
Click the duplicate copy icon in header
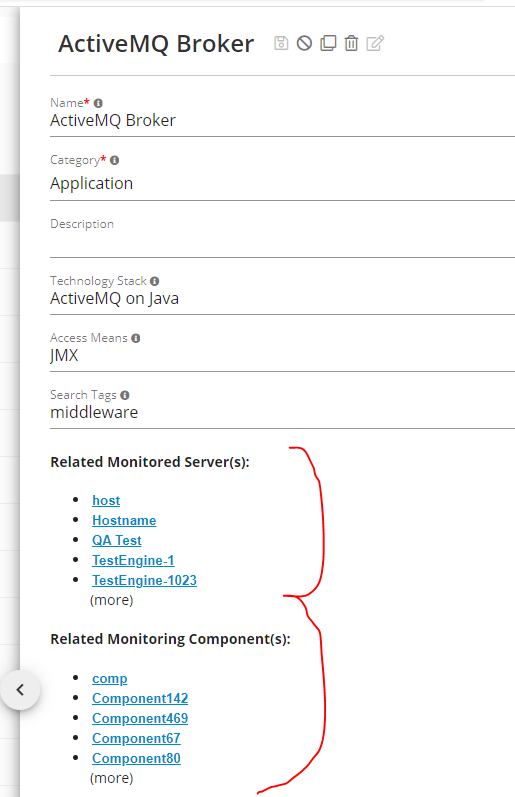(328, 43)
